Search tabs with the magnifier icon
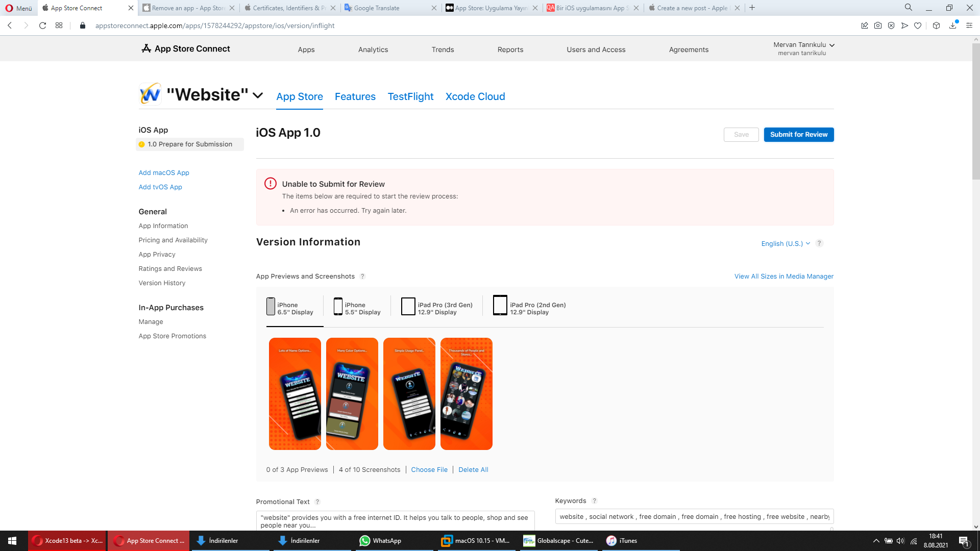The width and height of the screenshot is (980, 551). coord(909,8)
